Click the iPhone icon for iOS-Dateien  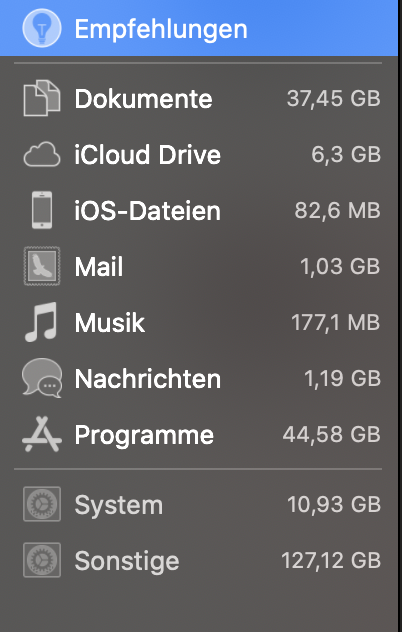coord(42,210)
